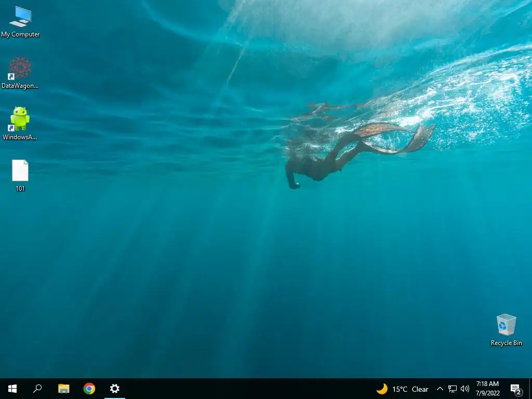Open the moon weather widget icon
The width and height of the screenshot is (532, 399).
click(382, 389)
